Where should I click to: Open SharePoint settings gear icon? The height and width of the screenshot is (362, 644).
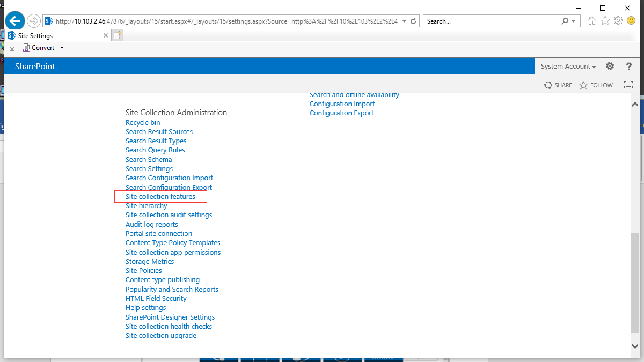(610, 66)
